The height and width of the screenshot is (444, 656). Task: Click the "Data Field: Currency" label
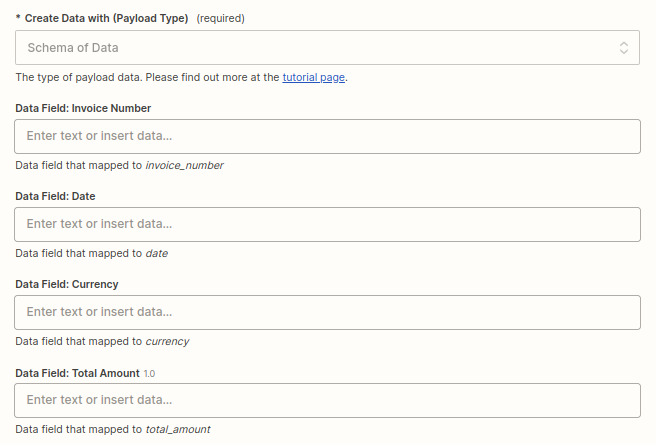point(67,284)
